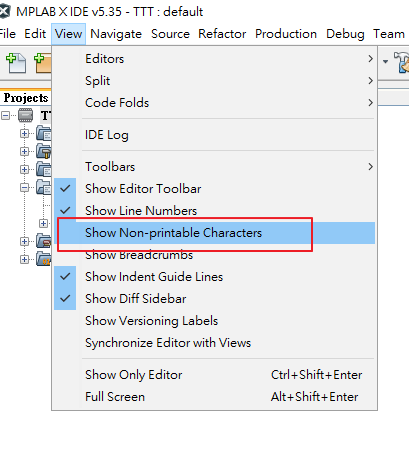Open the dropdown arrow beside the hammer icon
This screenshot has height=466, width=409.
tap(386, 62)
